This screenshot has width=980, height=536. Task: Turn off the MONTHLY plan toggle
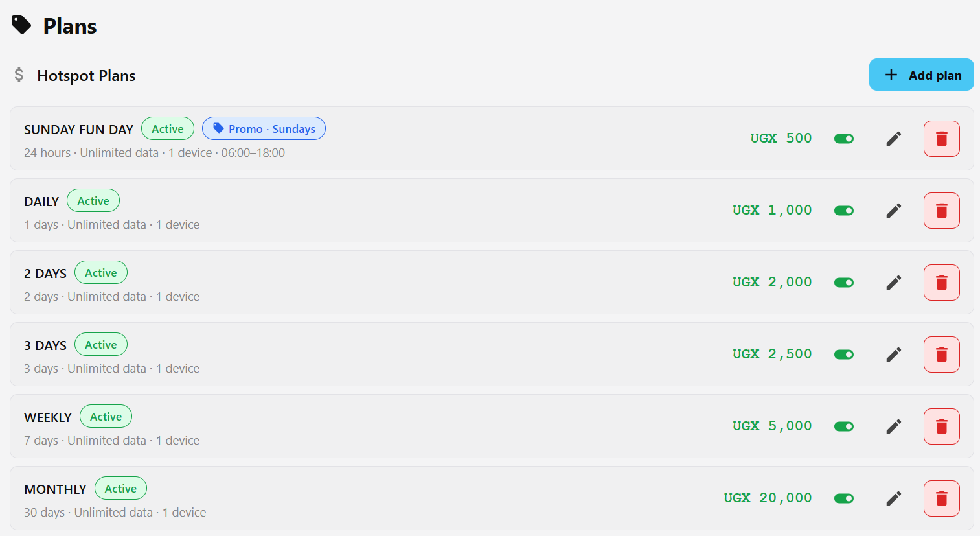(x=844, y=498)
